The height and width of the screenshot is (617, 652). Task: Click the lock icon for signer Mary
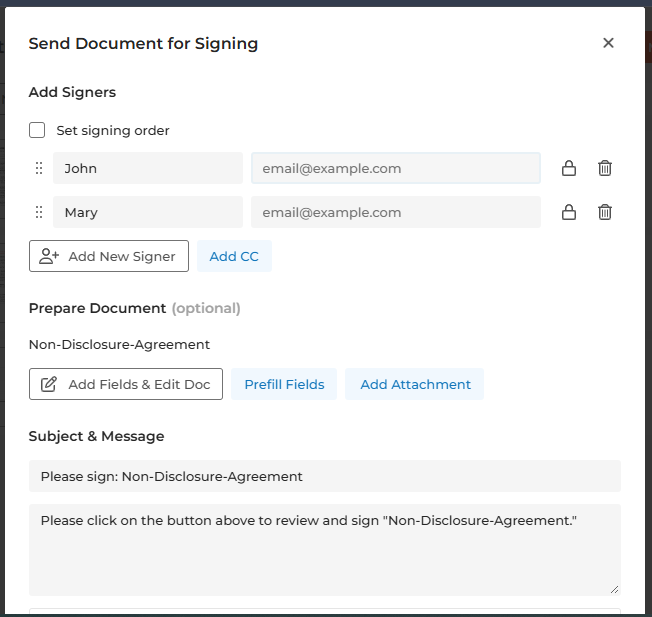coord(569,212)
